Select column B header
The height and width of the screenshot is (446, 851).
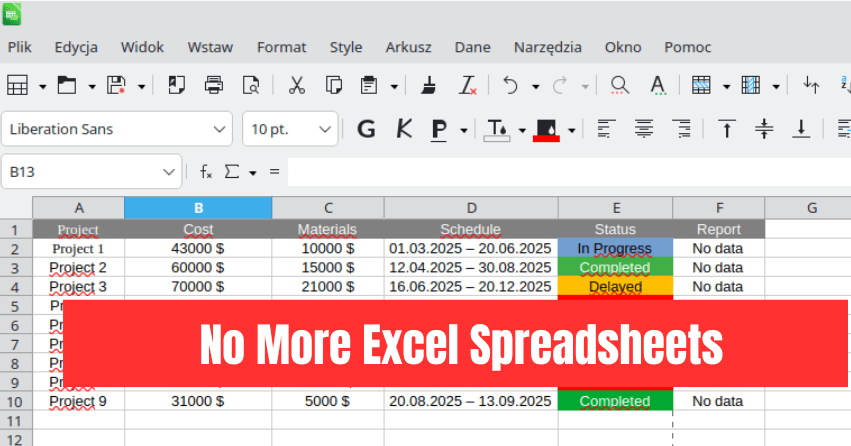198,208
